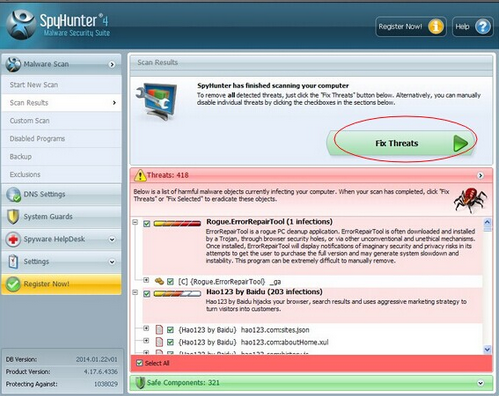Toggle the Select All checkbox
500x396 pixels.
click(x=139, y=363)
